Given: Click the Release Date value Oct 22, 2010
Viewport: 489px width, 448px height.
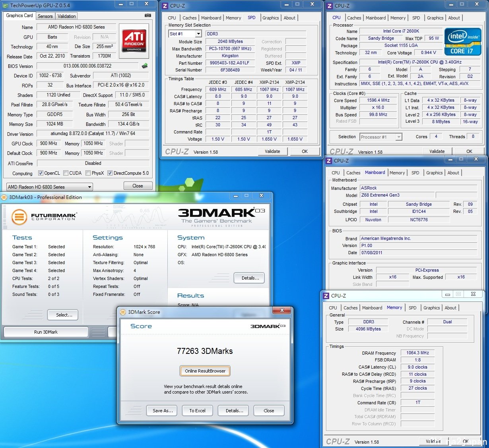Looking at the screenshot, I should click(x=52, y=56).
